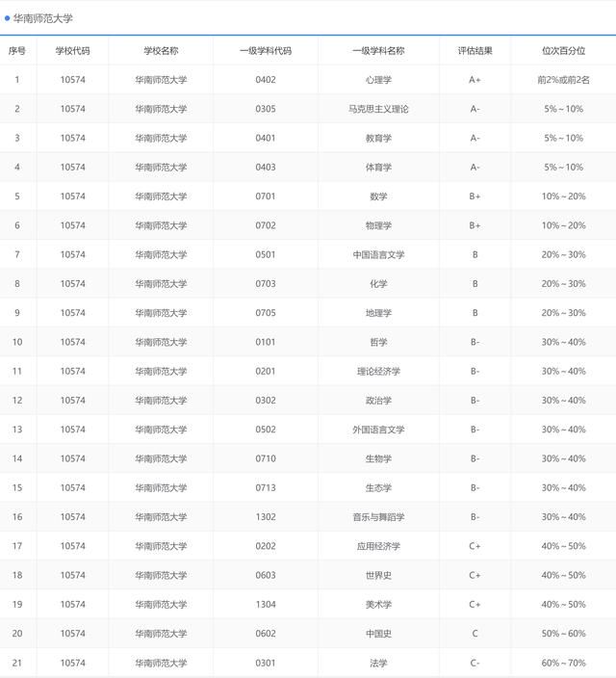Select the 音乐与舞蹈学 subject cell
Image resolution: width=616 pixels, height=678 pixels.
[378, 517]
